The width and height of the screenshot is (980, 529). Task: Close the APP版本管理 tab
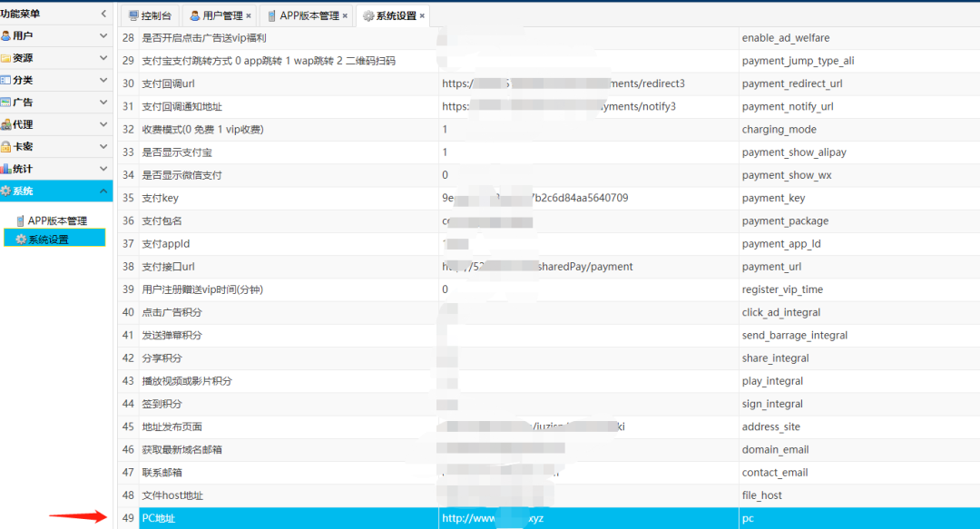[345, 15]
